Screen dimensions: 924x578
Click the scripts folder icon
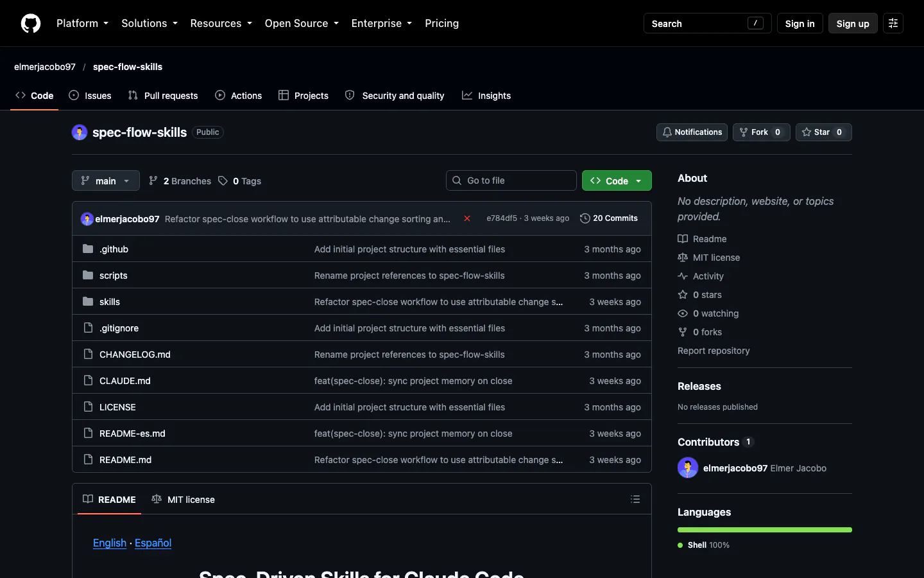[88, 275]
